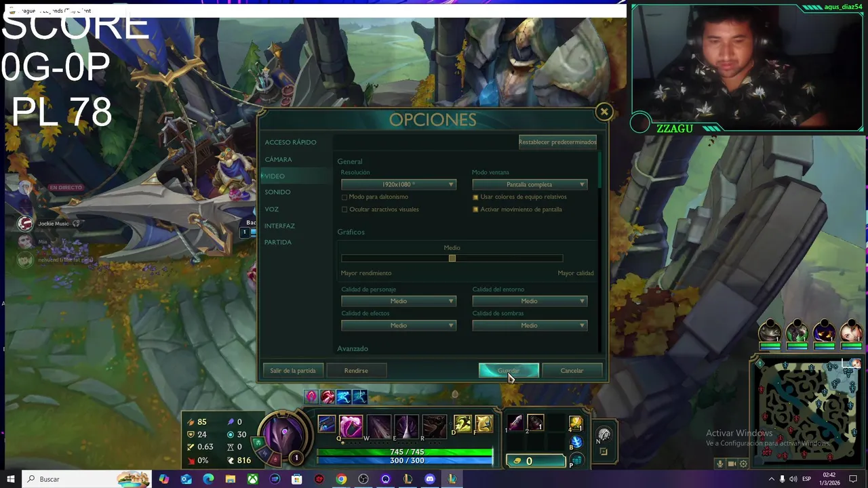This screenshot has width=868, height=488.
Task: Click the microphone icon below the minimap
Action: pyautogui.click(x=720, y=464)
